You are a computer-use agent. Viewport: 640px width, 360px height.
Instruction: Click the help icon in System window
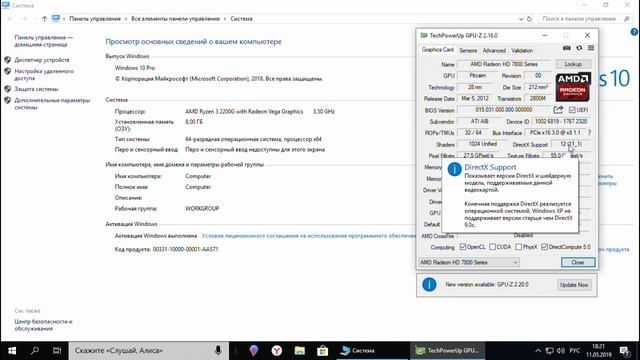[634, 32]
